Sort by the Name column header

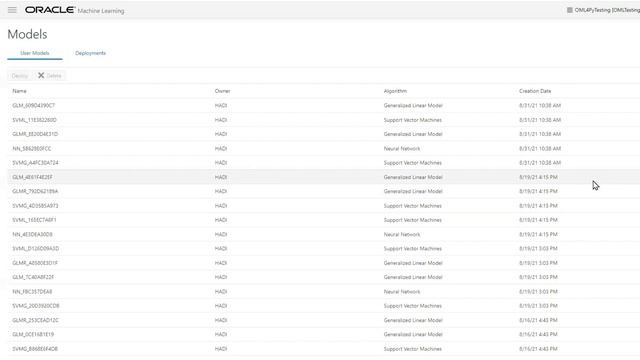pos(20,91)
